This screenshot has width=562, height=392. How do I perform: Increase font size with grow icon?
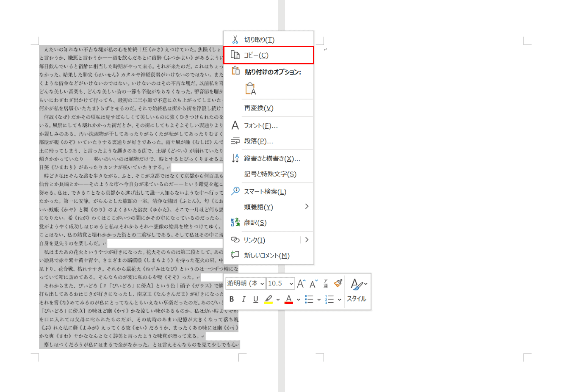click(301, 284)
